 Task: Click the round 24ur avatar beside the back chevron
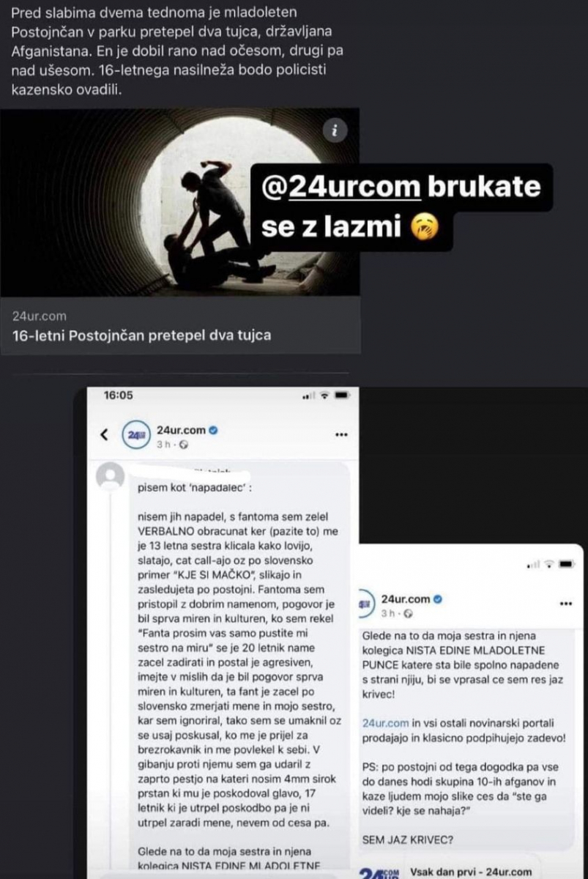[133, 435]
